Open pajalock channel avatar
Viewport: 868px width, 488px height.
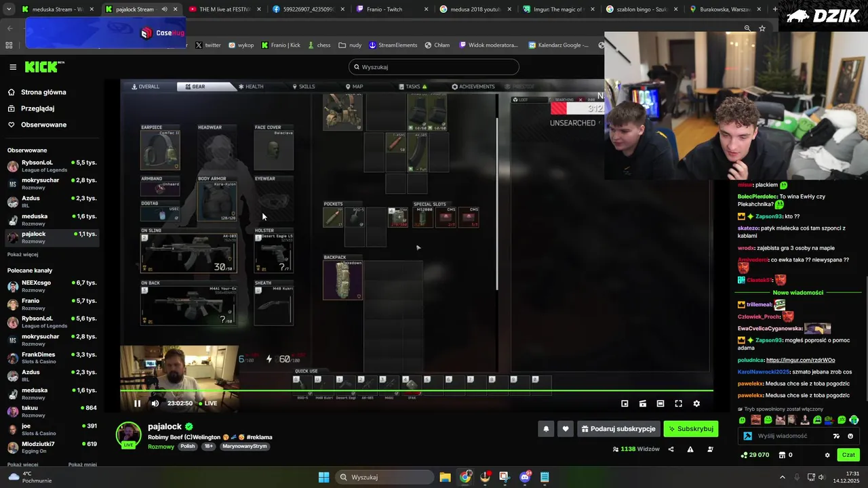(x=128, y=435)
